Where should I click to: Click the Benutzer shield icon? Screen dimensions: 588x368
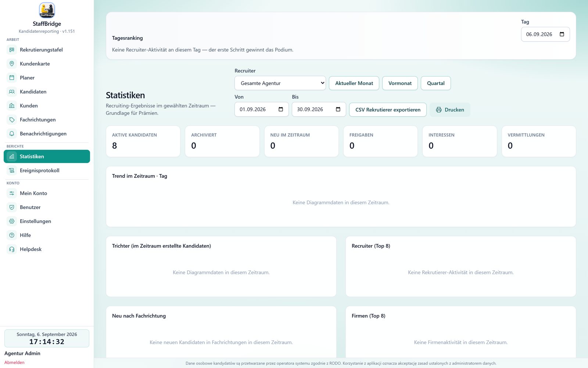coord(12,207)
